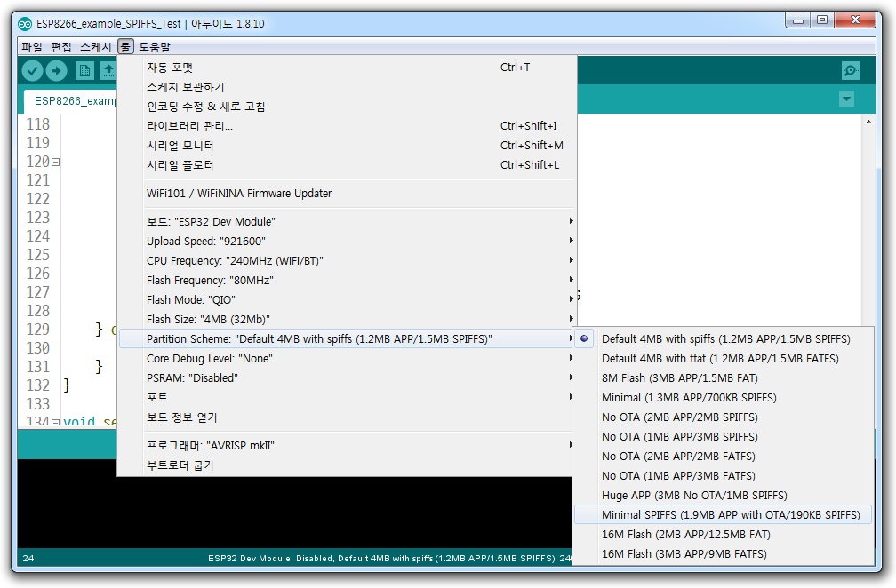The width and height of the screenshot is (896, 588).
Task: Open the 도움말 menu
Action: click(155, 47)
